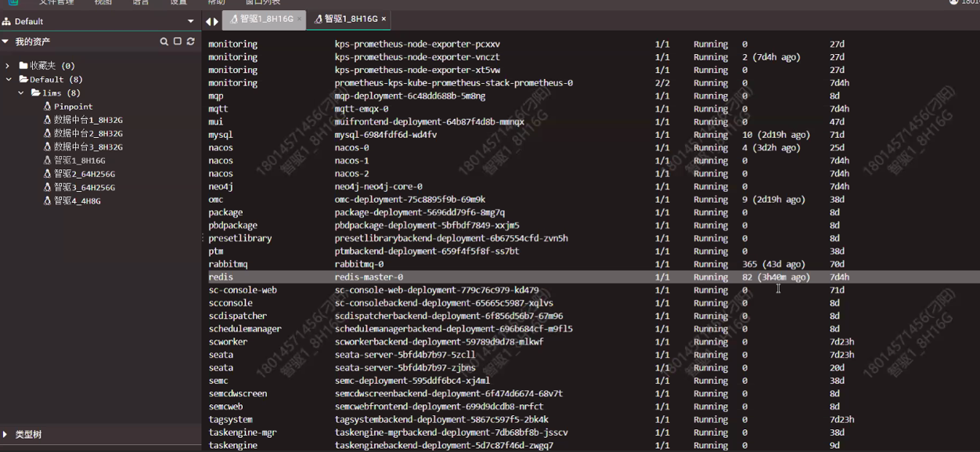The height and width of the screenshot is (452, 980).
Task: Close the active 智驱1_8H16G tab
Action: click(x=384, y=19)
